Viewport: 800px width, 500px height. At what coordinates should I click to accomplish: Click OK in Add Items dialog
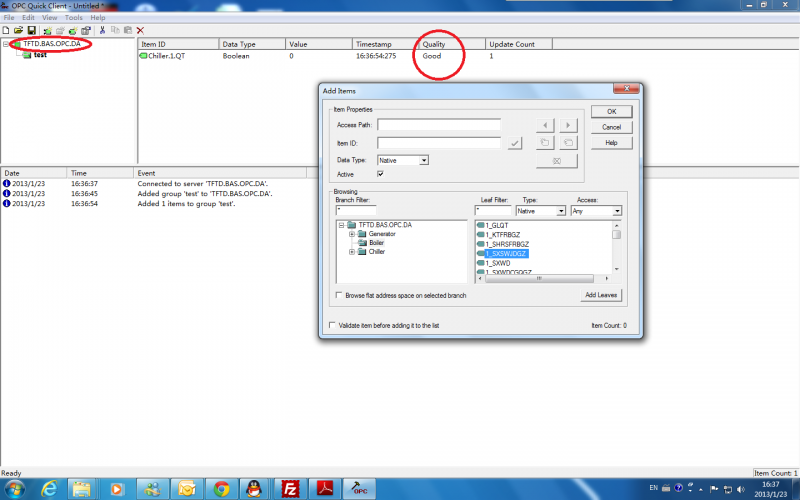pos(612,111)
